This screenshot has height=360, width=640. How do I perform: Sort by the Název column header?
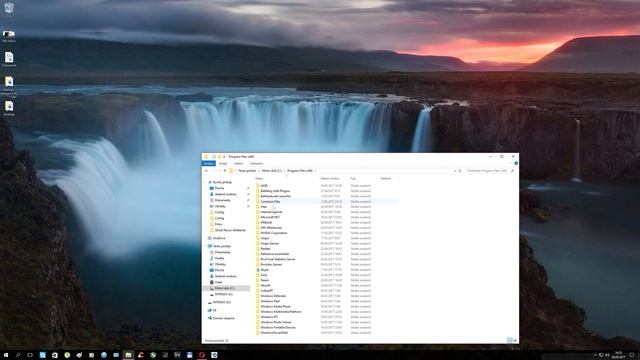[259, 179]
